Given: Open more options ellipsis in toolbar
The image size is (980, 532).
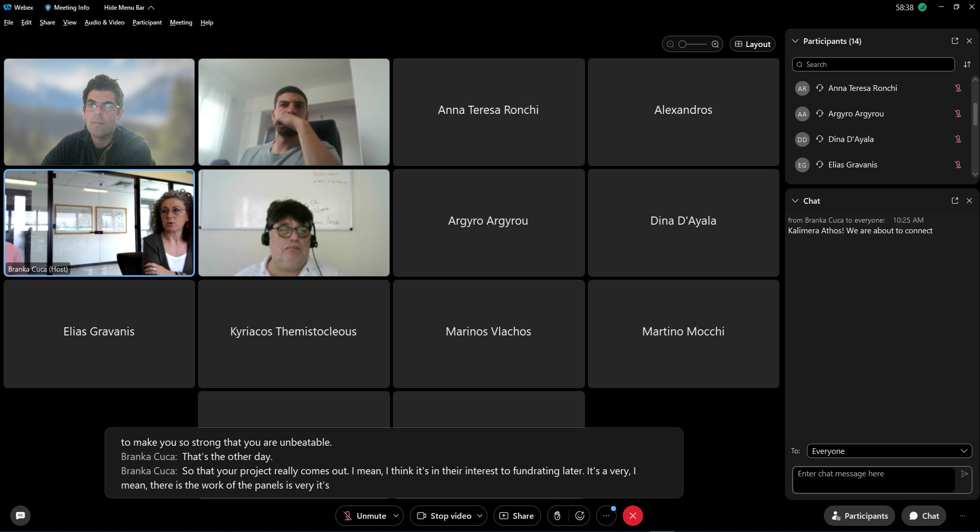Looking at the screenshot, I should pos(606,516).
